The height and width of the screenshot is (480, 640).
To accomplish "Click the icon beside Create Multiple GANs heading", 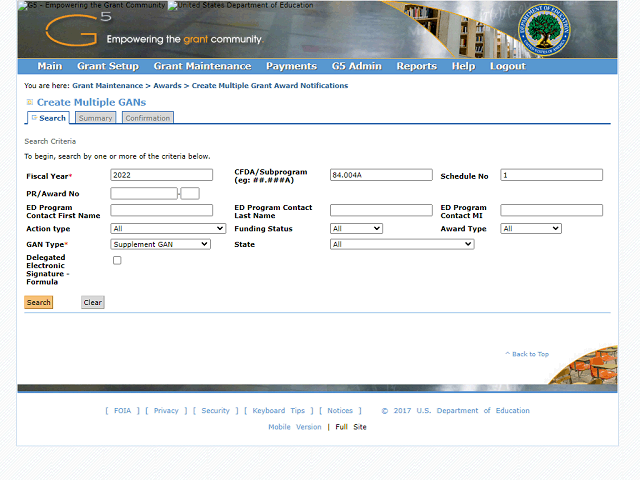I will tap(30, 102).
